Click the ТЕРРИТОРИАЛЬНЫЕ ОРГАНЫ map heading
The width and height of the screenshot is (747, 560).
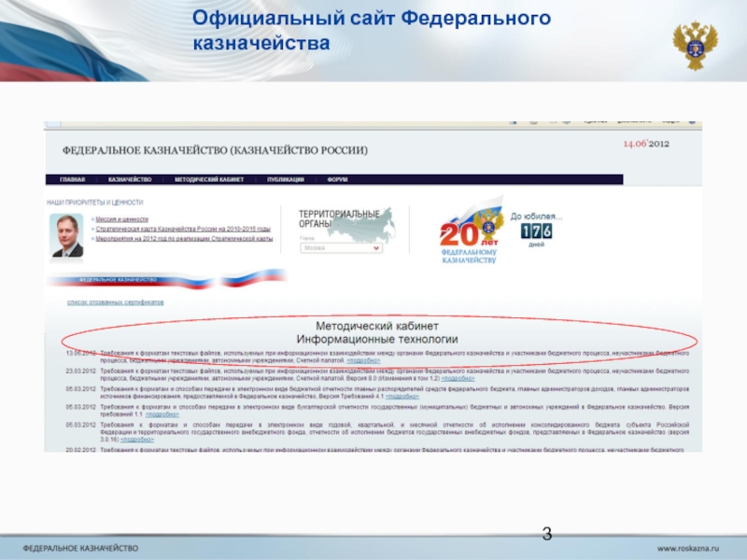tap(339, 219)
